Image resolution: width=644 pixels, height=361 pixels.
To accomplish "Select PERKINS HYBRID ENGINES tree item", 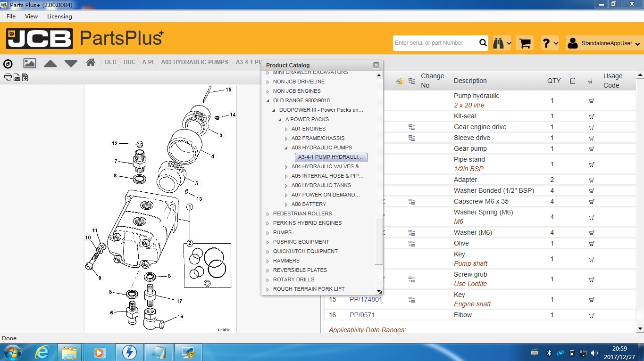I will tap(307, 223).
